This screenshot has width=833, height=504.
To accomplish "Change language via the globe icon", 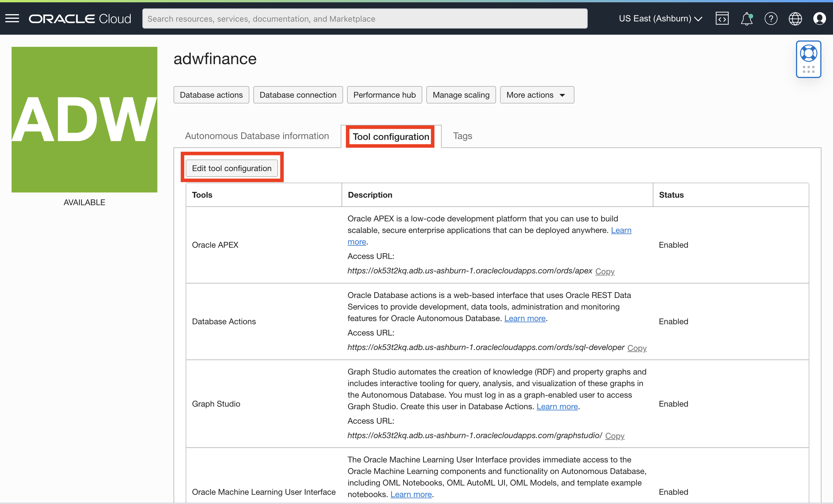I will point(795,18).
